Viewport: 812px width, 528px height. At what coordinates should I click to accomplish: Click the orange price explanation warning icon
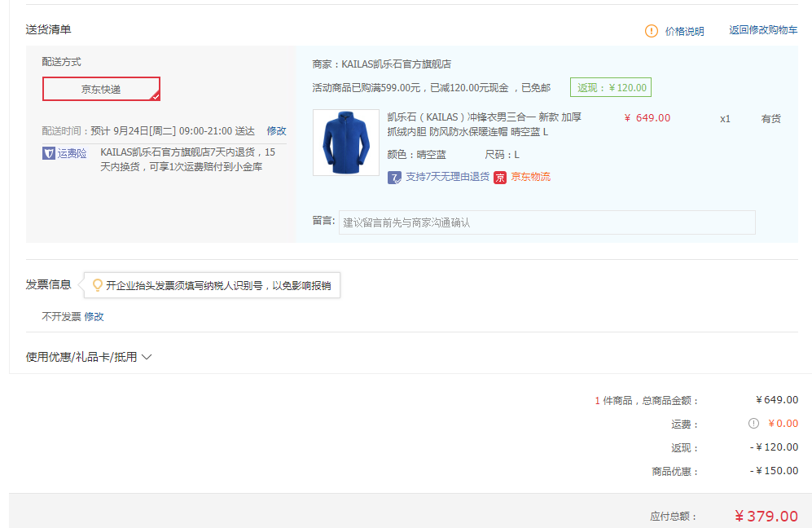(x=651, y=31)
